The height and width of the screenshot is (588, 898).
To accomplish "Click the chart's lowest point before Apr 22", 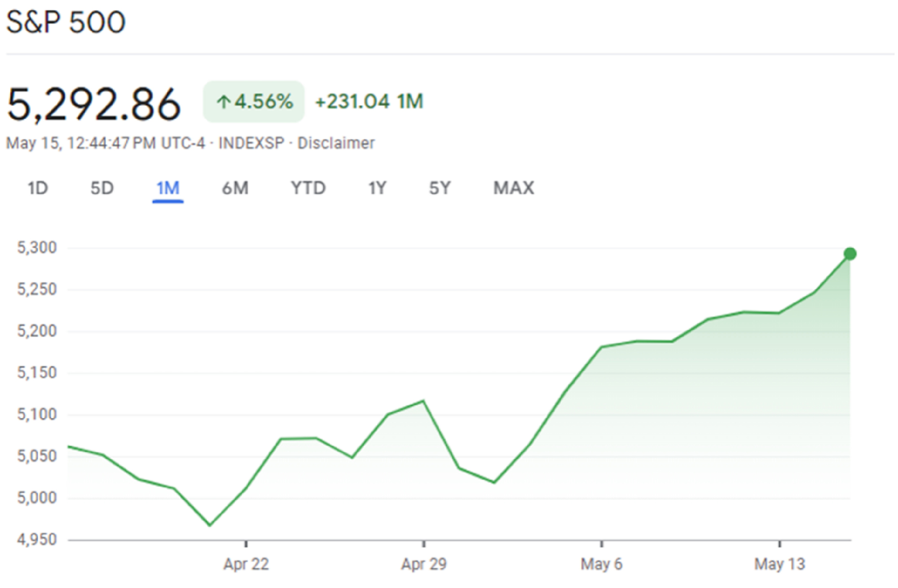I will tap(210, 525).
